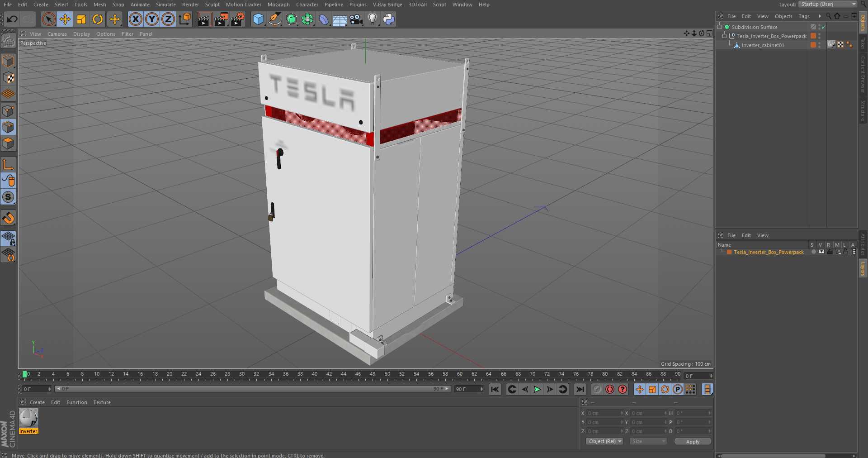Add a Cube primitive object

(x=258, y=19)
